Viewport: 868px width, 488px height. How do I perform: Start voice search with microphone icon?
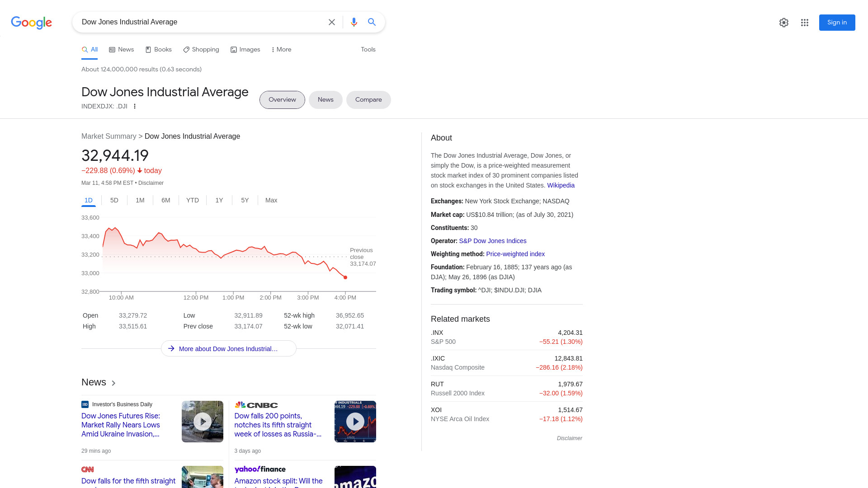tap(354, 22)
